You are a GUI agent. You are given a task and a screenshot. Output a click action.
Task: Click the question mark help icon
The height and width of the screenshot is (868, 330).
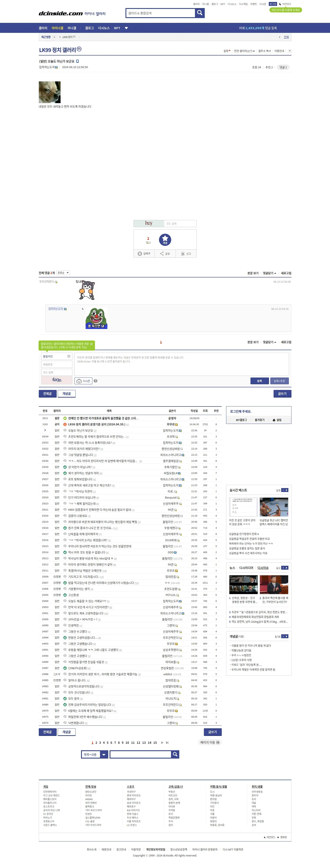click(x=95, y=381)
